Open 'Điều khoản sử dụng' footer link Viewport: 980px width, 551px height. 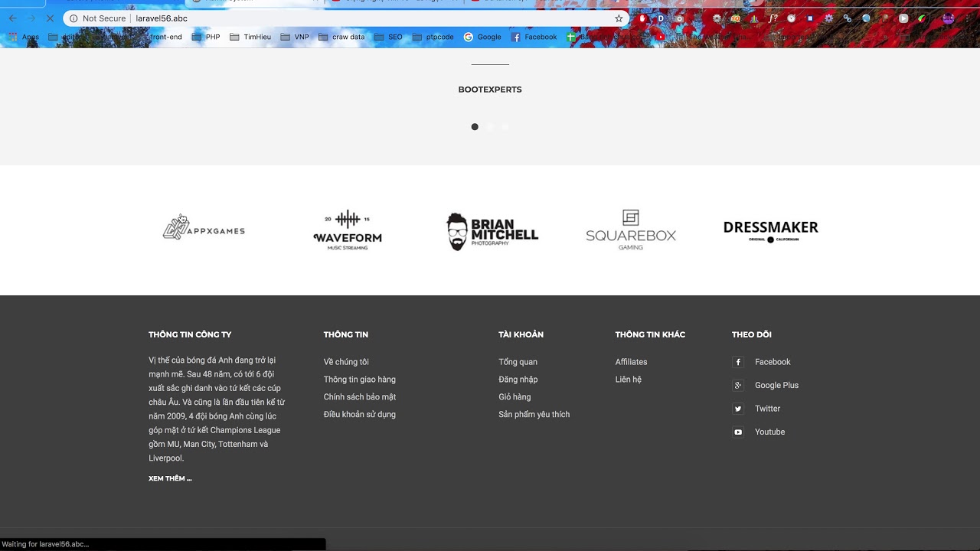[360, 415]
